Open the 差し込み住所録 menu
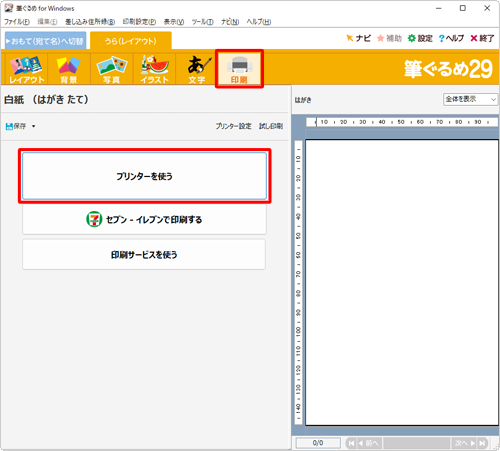Viewport: 500px width, 451px height. click(90, 22)
